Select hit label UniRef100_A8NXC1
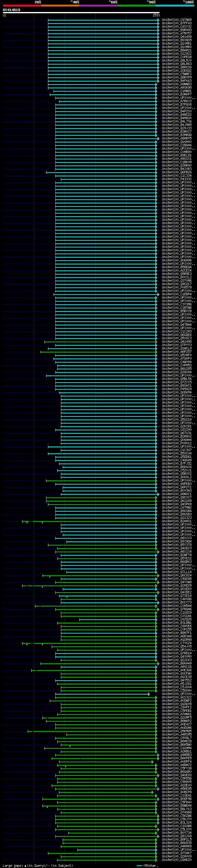This screenshot has width=197, height=868. 177,494
